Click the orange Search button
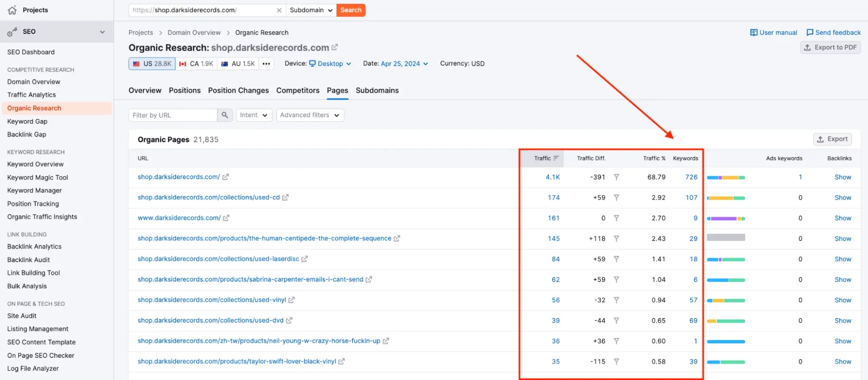The image size is (868, 380). click(351, 10)
